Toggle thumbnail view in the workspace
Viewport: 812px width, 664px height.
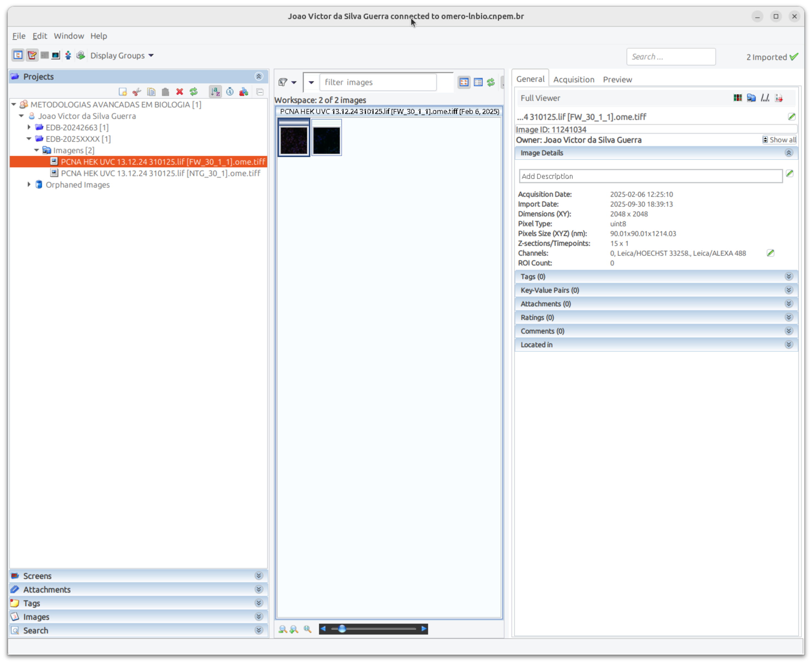pos(464,82)
